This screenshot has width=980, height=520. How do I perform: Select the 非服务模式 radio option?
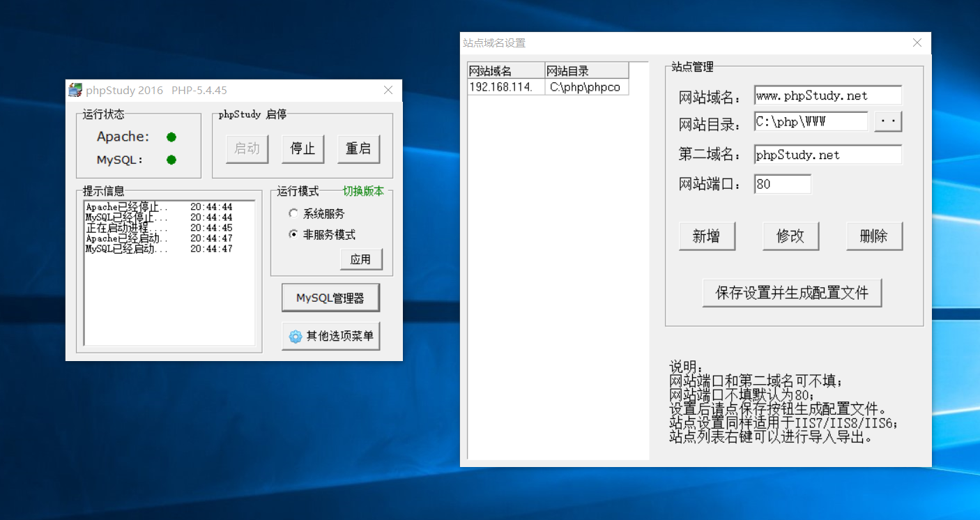(x=293, y=235)
